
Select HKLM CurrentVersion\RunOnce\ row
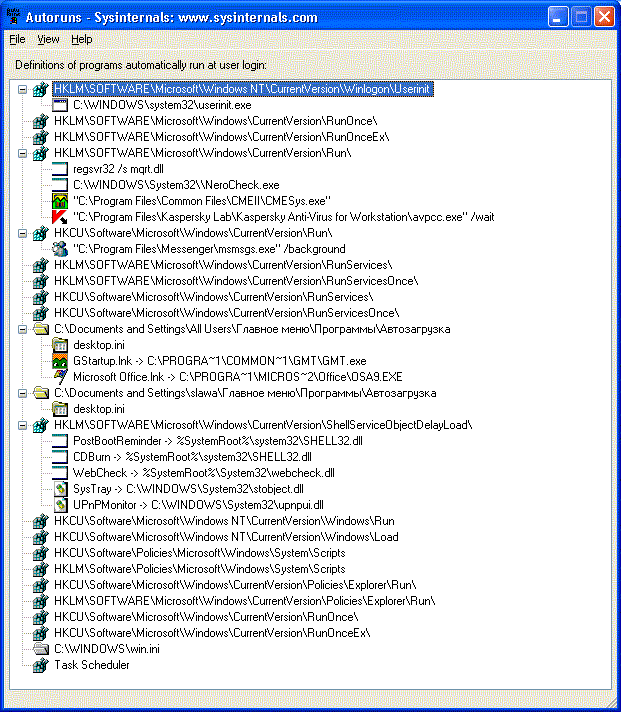coord(216,121)
